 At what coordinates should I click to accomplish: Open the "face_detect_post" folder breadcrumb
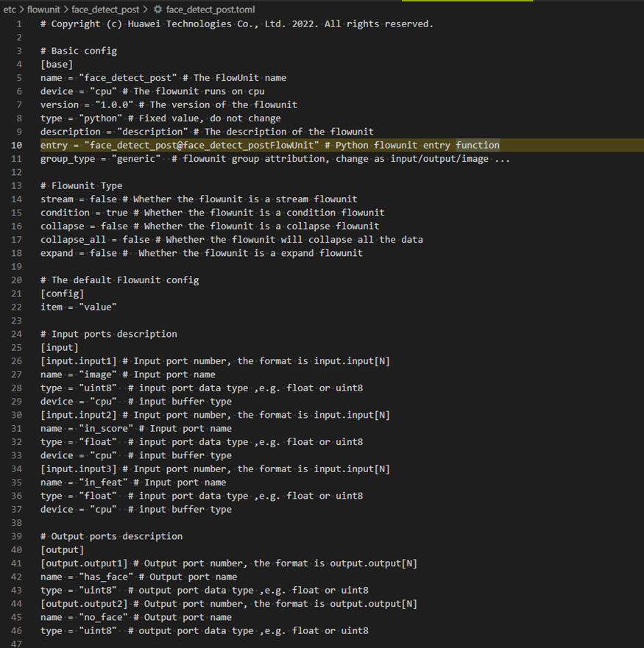pos(105,10)
